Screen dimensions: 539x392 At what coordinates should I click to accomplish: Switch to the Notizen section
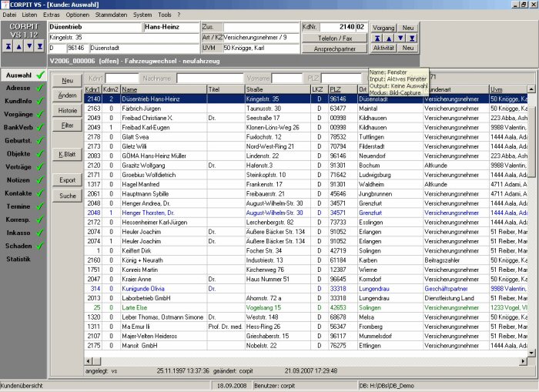(23, 180)
